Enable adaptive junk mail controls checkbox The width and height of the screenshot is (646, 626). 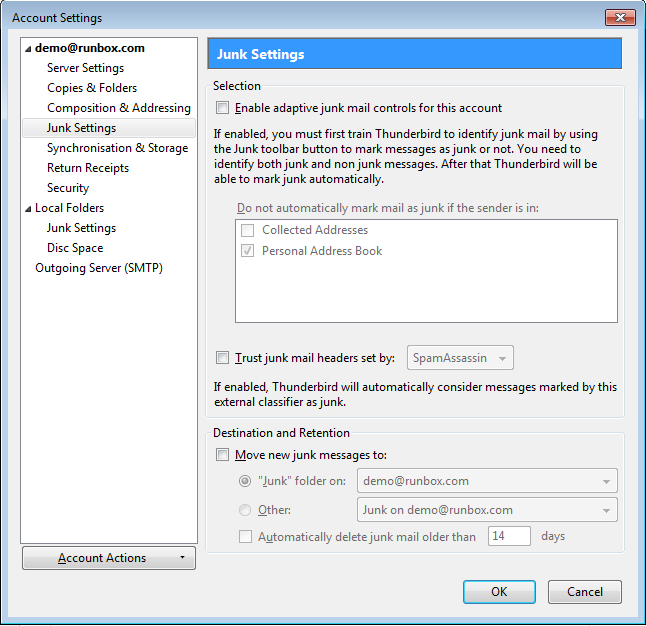pyautogui.click(x=223, y=108)
